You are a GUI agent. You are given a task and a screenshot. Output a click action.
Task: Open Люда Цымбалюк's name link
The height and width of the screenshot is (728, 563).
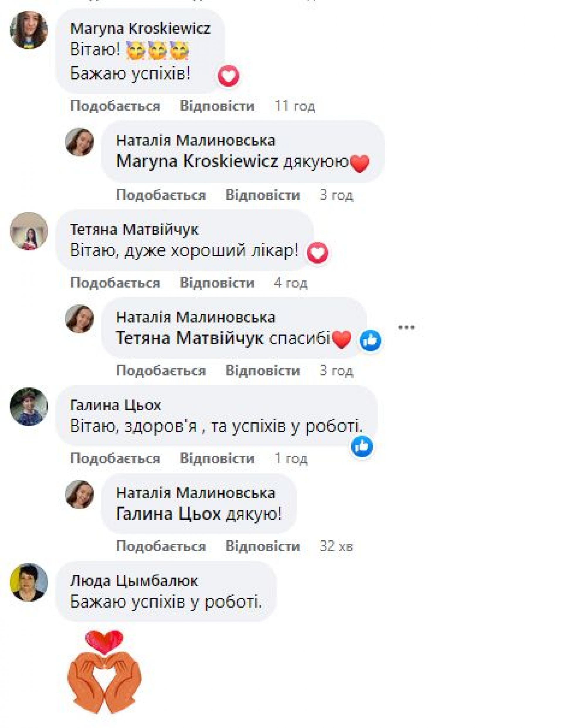tap(134, 581)
